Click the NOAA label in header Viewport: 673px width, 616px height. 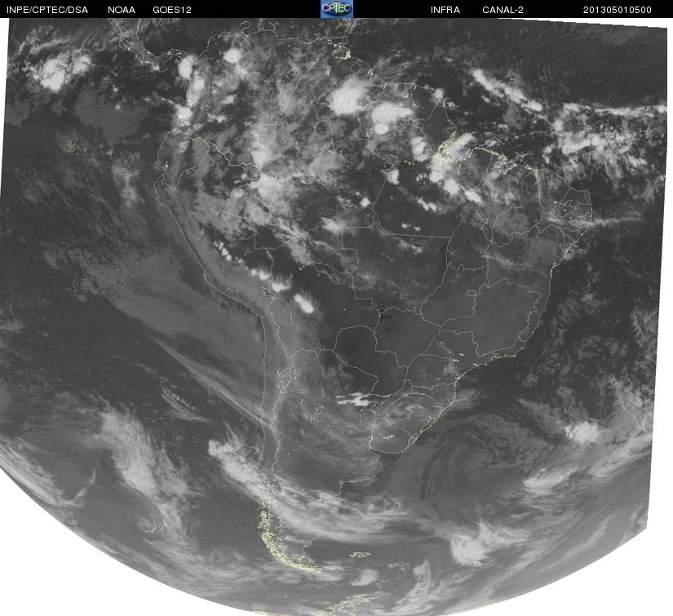click(x=122, y=10)
